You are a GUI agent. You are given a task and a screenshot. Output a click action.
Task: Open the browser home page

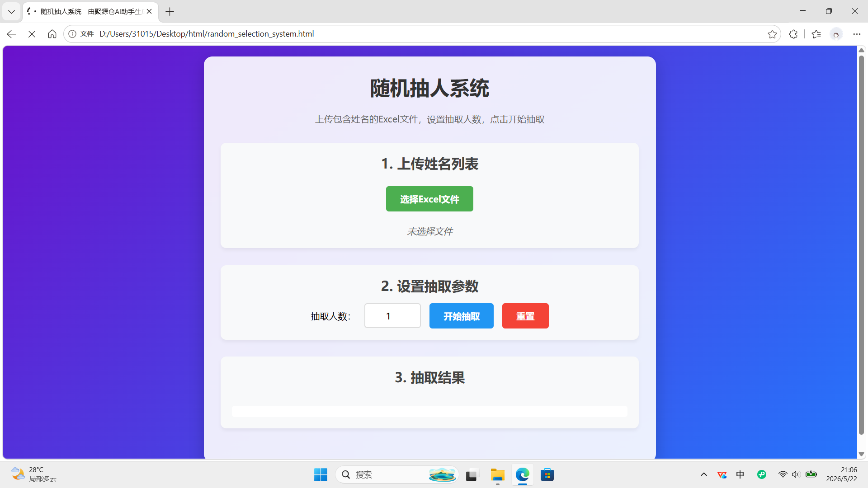(52, 34)
